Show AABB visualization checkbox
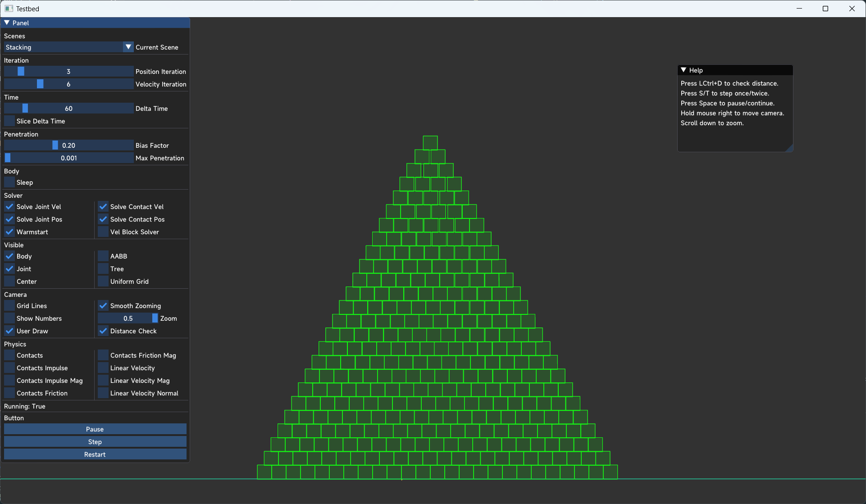This screenshot has width=866, height=504. 103,256
